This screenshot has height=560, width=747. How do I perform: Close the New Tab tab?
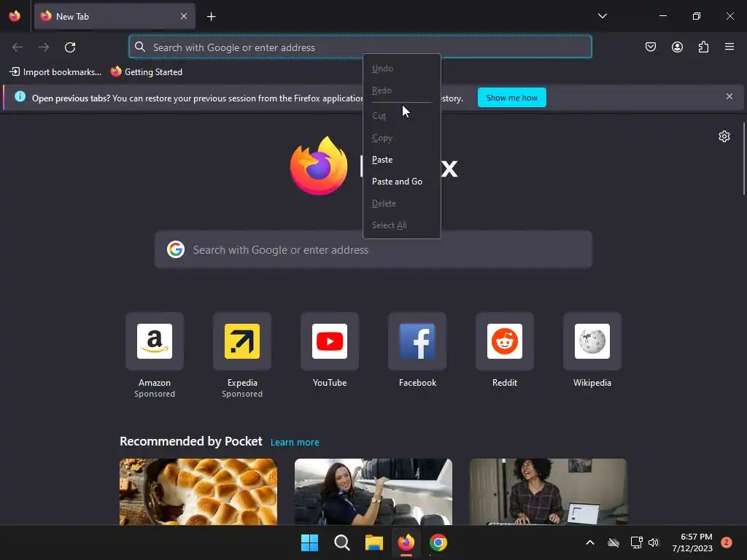coord(184,16)
